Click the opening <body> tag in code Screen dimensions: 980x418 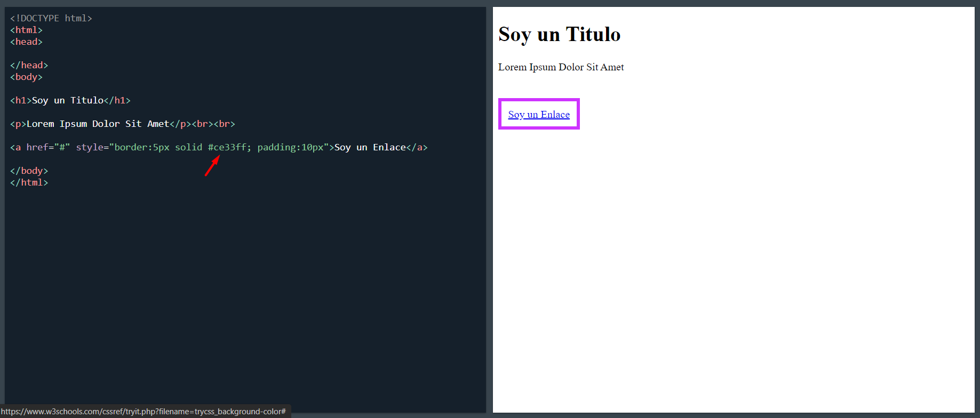(26, 77)
